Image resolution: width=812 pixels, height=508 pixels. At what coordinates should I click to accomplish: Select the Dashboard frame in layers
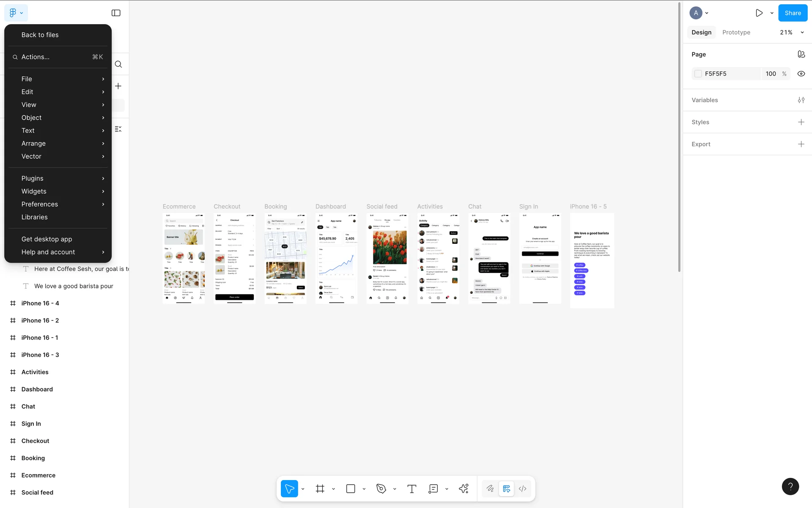pos(37,389)
